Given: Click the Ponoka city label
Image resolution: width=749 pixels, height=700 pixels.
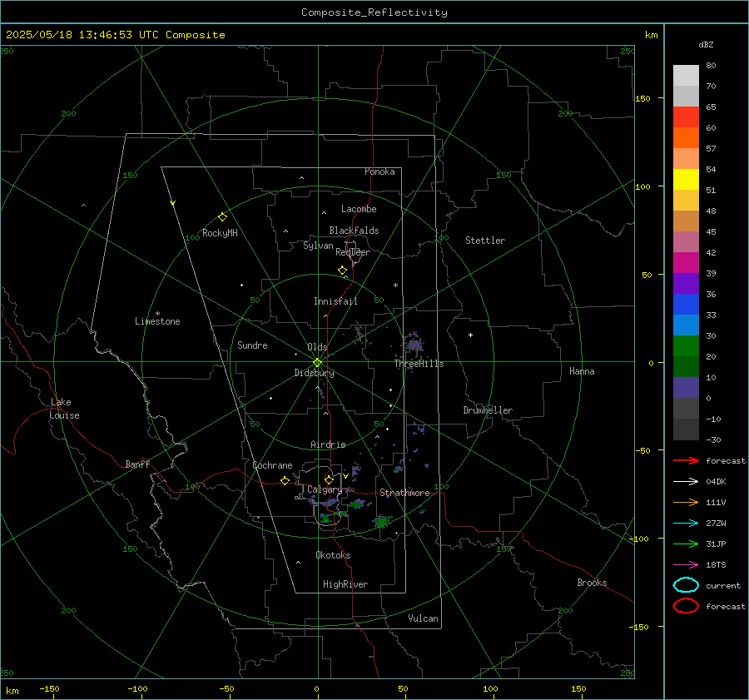Looking at the screenshot, I should click(379, 171).
